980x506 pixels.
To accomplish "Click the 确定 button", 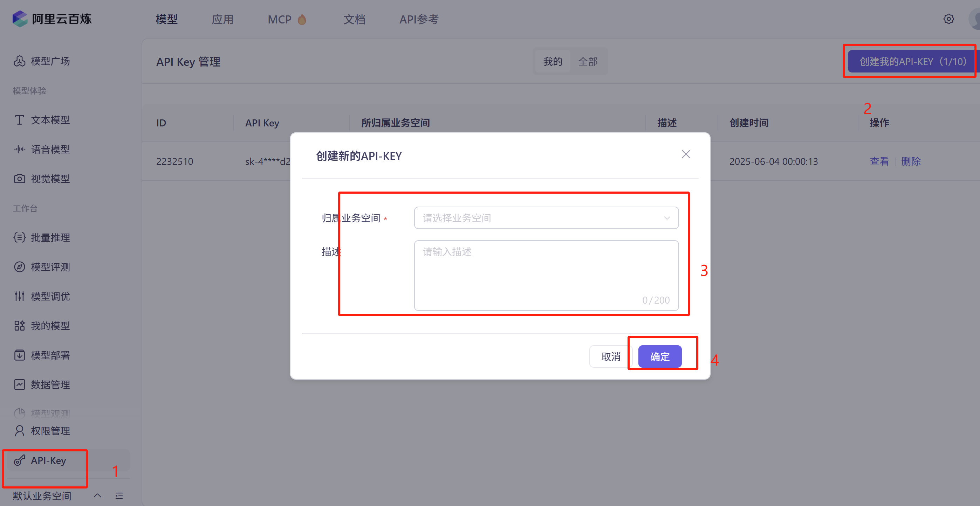I will pos(659,356).
